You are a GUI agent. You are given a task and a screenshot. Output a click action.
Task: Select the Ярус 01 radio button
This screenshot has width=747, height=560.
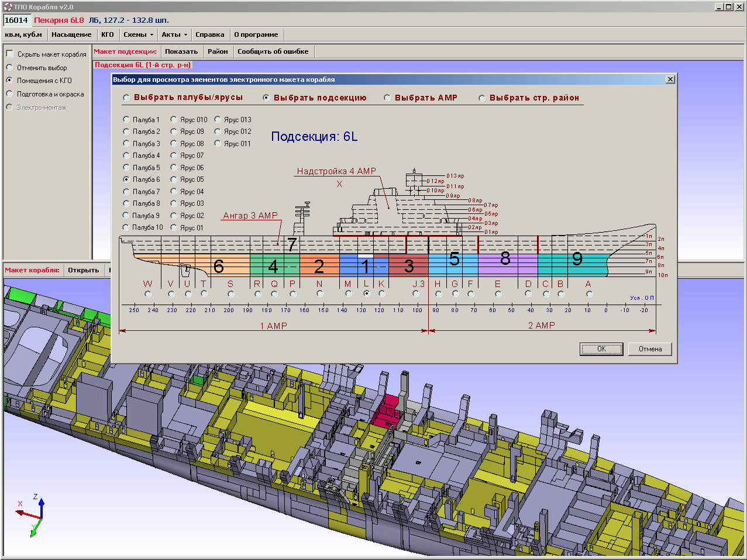(174, 227)
